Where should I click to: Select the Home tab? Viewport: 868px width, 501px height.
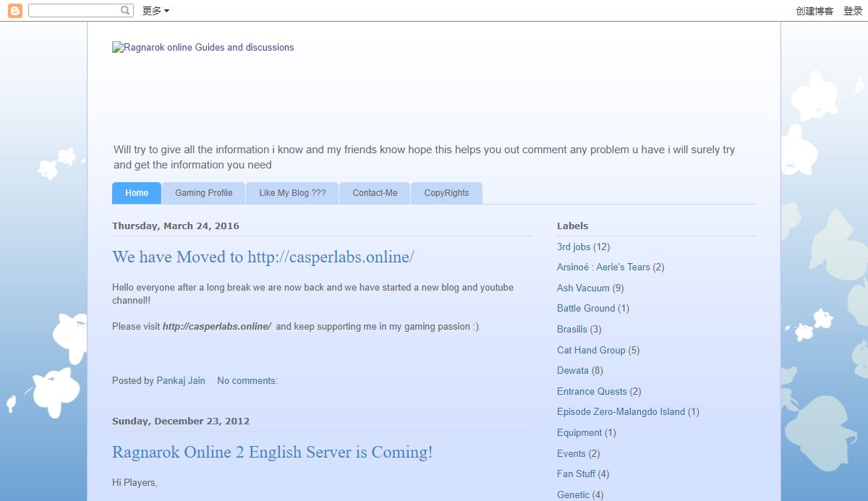(x=137, y=193)
